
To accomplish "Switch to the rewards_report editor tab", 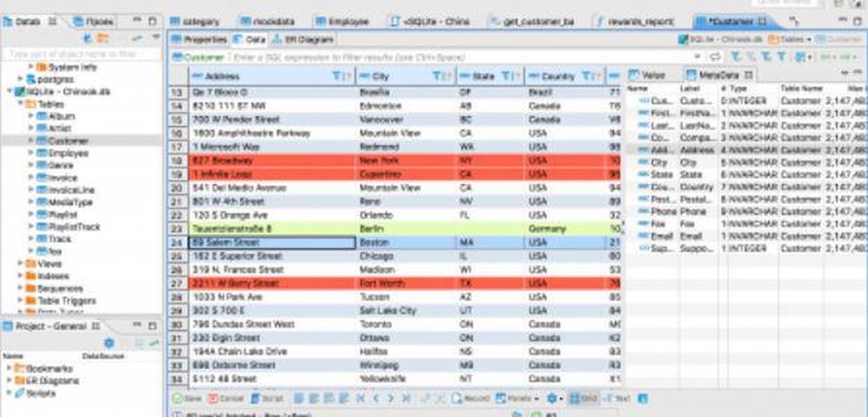I will pyautogui.click(x=634, y=22).
